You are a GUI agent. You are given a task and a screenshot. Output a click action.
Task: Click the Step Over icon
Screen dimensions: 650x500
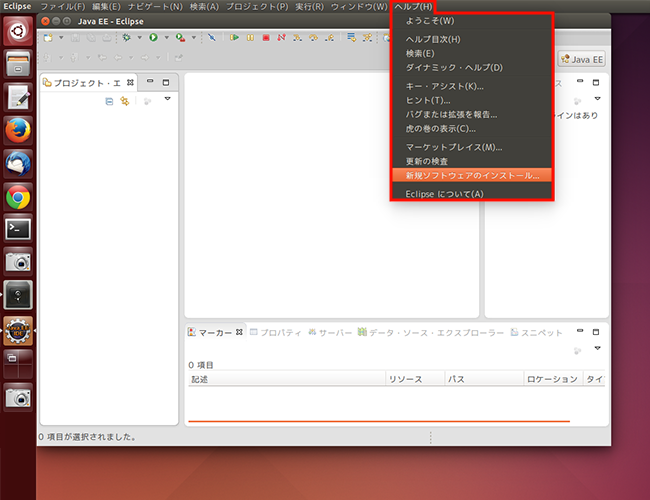[313, 38]
